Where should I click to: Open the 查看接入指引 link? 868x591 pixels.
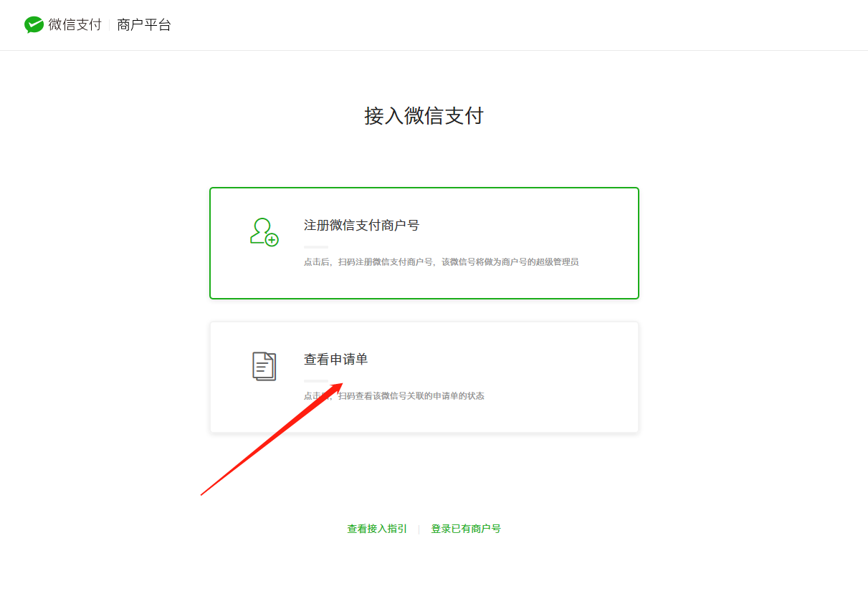(x=377, y=529)
